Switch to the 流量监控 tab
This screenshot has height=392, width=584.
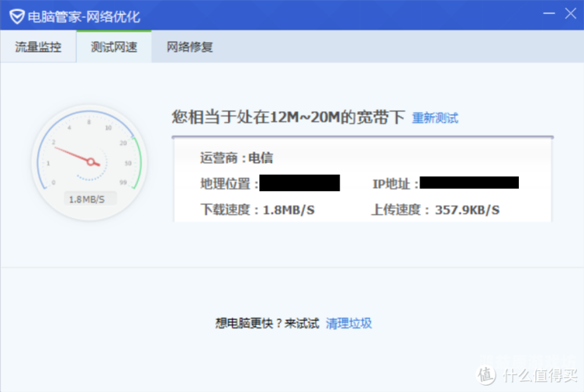pos(38,46)
